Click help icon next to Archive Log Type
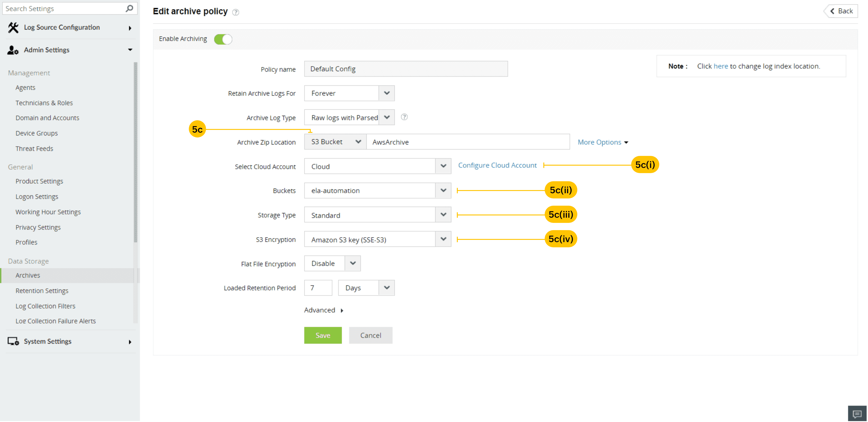This screenshot has width=868, height=422. click(x=404, y=117)
